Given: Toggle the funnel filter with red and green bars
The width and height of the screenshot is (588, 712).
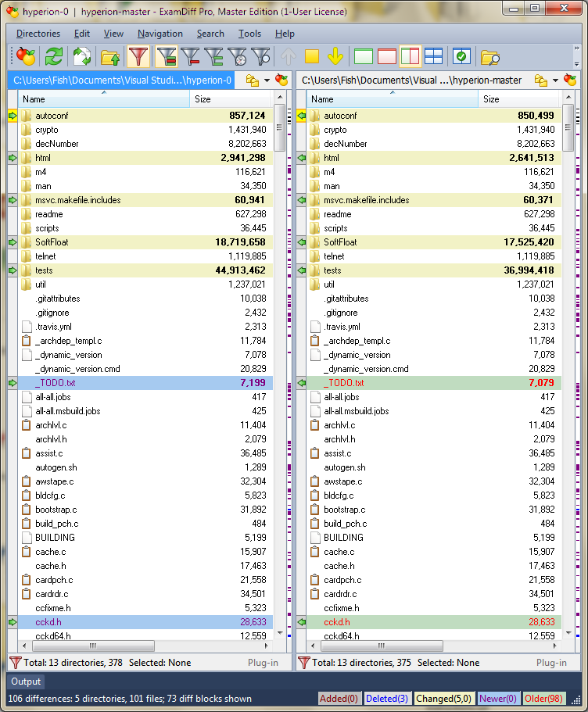Looking at the screenshot, I should pos(167,56).
